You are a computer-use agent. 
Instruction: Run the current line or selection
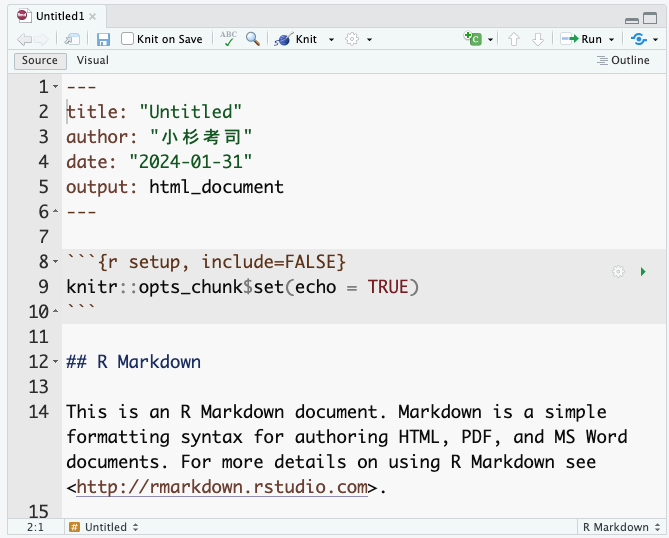coord(581,39)
